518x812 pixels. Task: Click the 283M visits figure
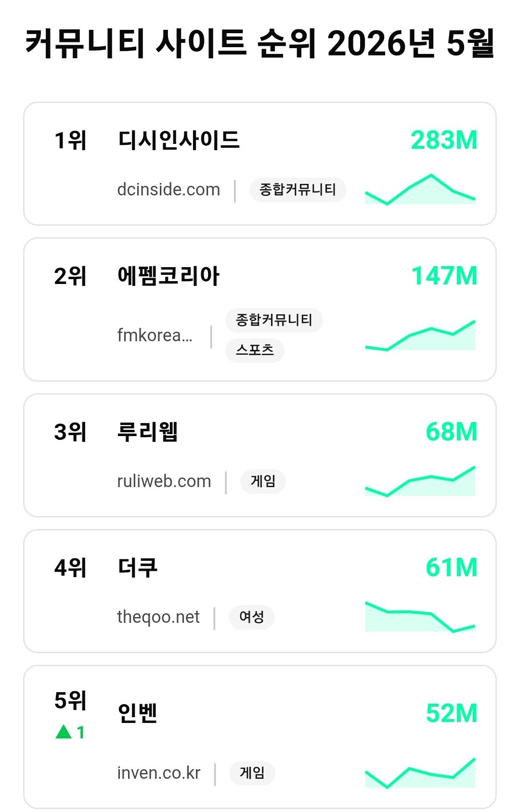point(444,141)
